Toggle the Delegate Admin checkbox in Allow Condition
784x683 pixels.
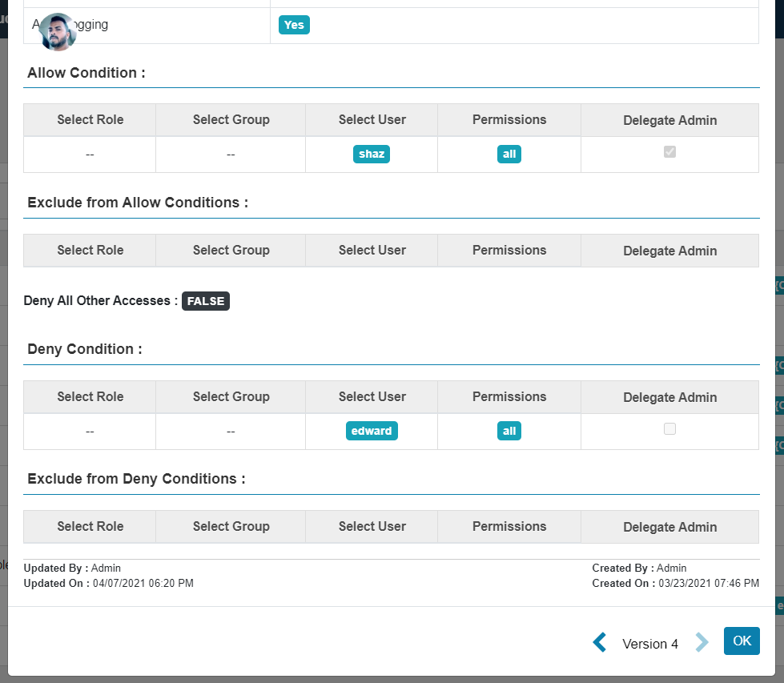click(669, 151)
